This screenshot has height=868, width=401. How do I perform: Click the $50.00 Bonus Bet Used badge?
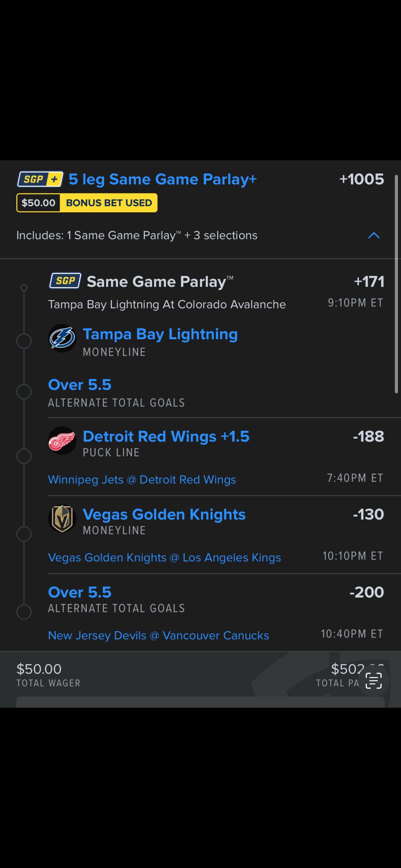(87, 203)
